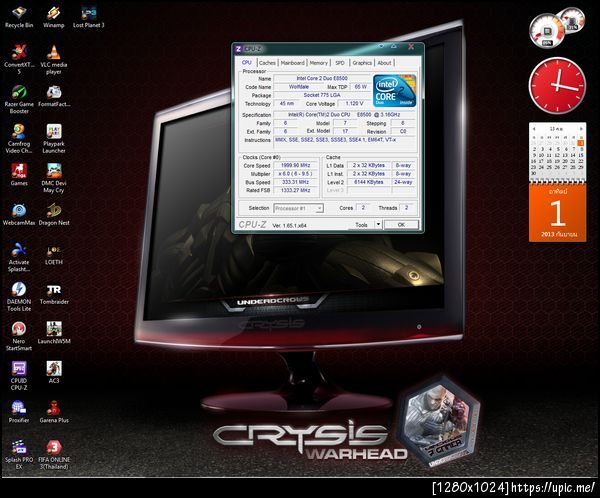Screen dimensions: 600x498
Task: Open FIFA ONLINE 3 (Thailand) icon
Action: (54, 454)
